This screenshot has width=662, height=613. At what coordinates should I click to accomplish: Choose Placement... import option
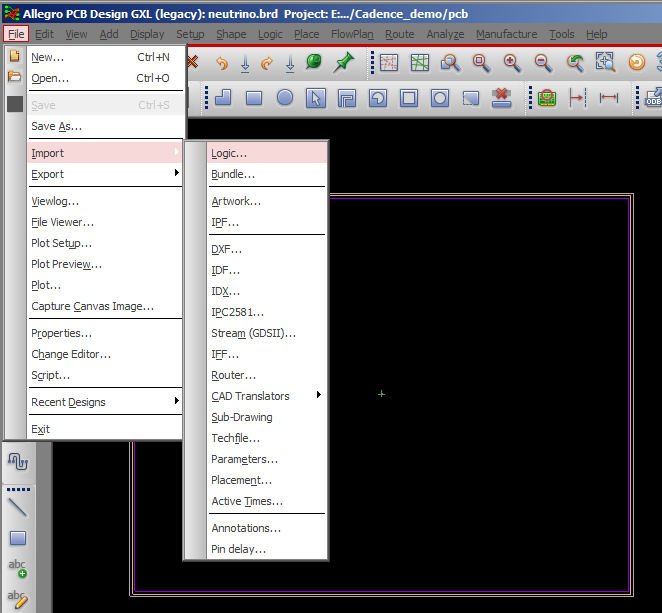pos(267,480)
